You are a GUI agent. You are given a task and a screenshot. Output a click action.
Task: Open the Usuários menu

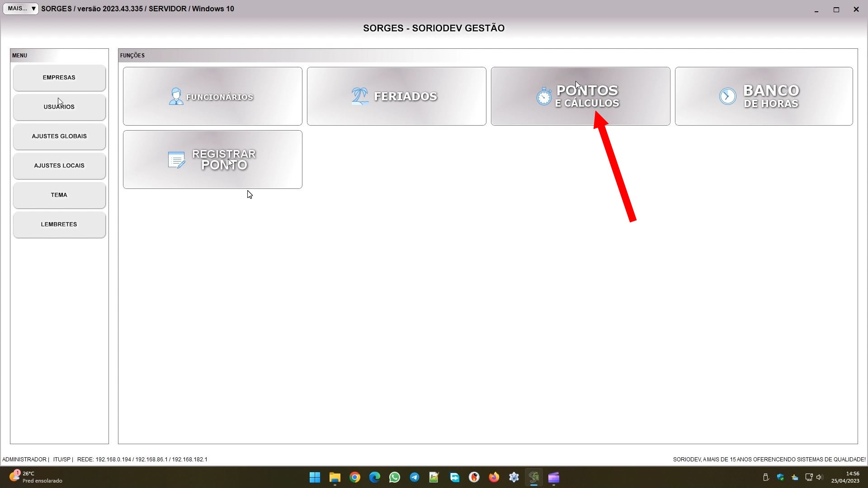coord(59,107)
